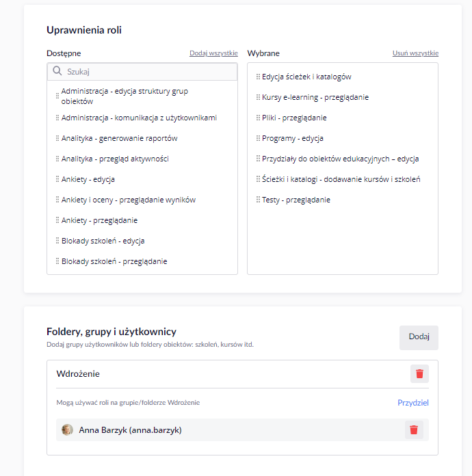Remove user Anna Barzyk via trash icon
Image resolution: width=472 pixels, height=476 pixels.
click(414, 430)
